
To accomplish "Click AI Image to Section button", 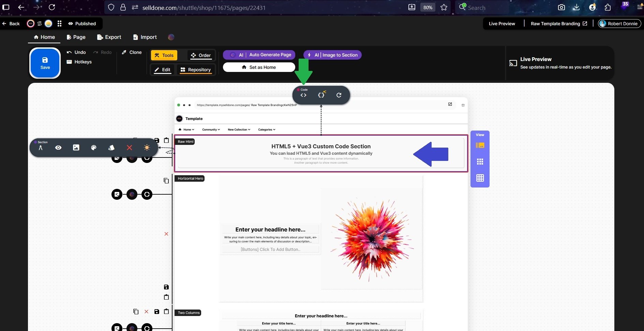I will pos(332,55).
